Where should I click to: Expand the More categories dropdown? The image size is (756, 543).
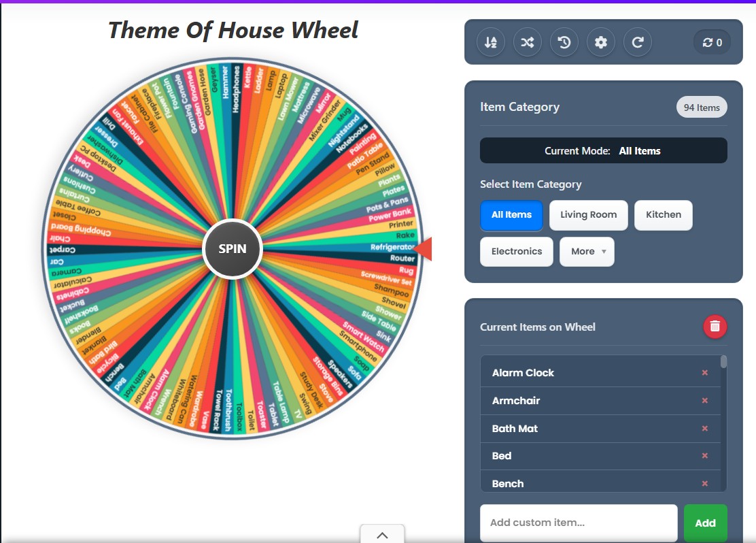pos(587,252)
